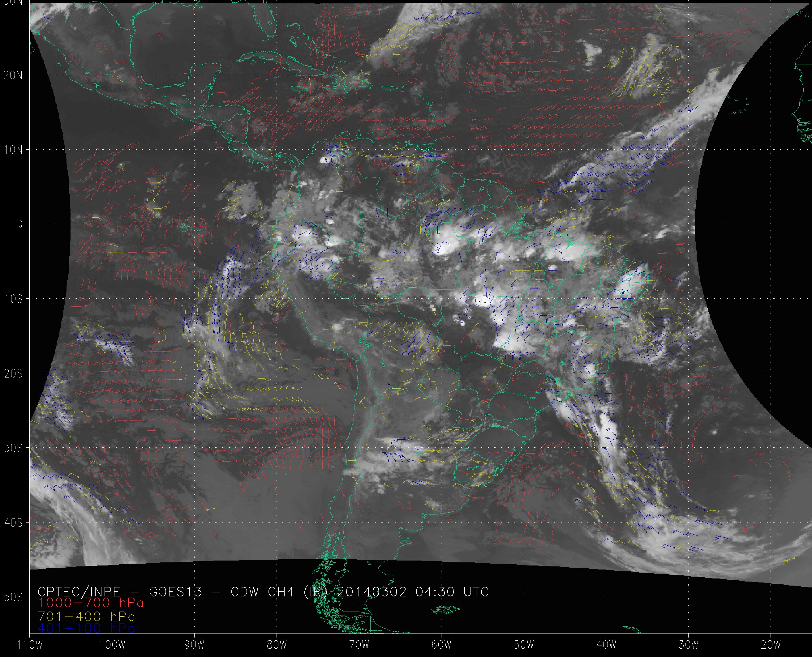Image resolution: width=812 pixels, height=657 pixels.
Task: Click the 110W longitude axis label
Action: (x=30, y=645)
